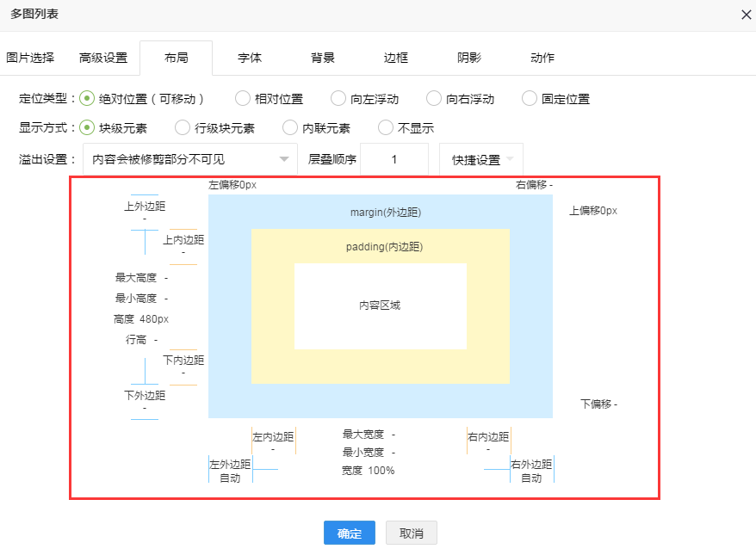Edit the 上外边距 value
756x549 pixels.
pyautogui.click(x=145, y=219)
